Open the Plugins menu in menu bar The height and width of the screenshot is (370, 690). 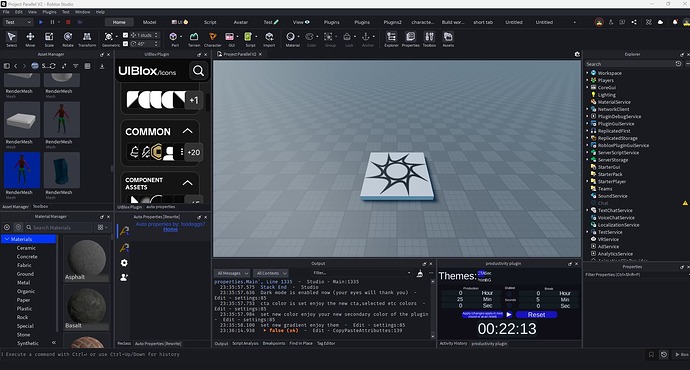pos(49,12)
